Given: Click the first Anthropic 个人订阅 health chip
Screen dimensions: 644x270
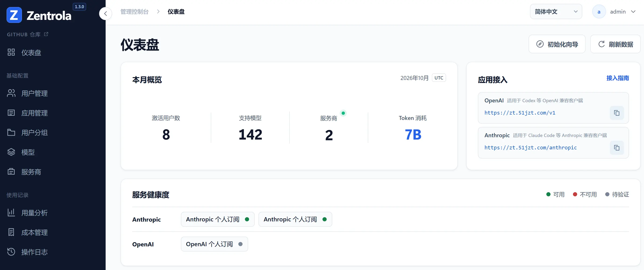Looking at the screenshot, I should click(x=218, y=219).
